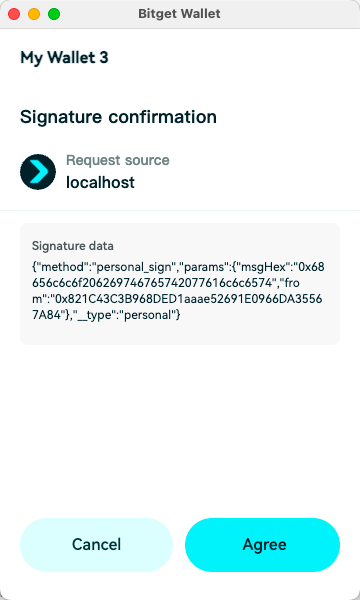The height and width of the screenshot is (600, 360).
Task: Click the Request source label
Action: click(x=118, y=160)
